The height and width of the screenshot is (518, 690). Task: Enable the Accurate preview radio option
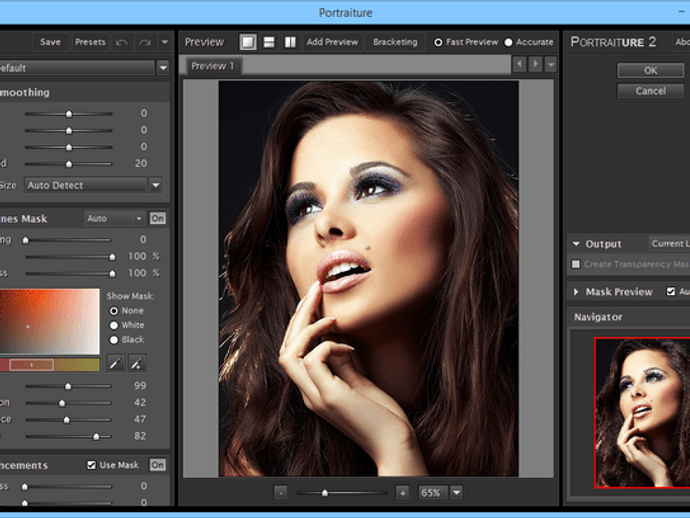click(x=508, y=42)
